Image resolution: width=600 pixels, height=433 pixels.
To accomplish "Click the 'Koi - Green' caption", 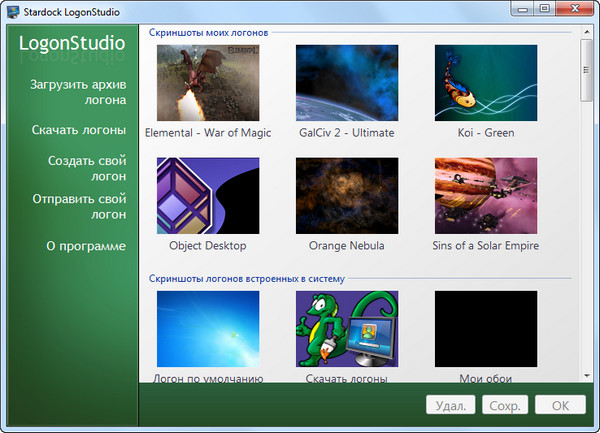I will pyautogui.click(x=486, y=133).
